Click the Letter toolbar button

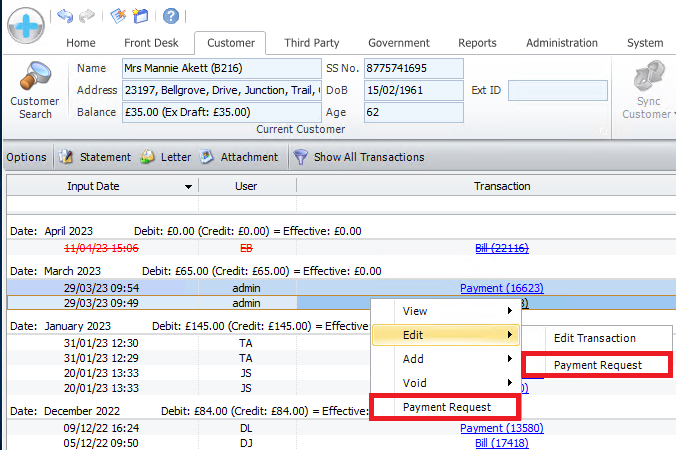point(166,157)
